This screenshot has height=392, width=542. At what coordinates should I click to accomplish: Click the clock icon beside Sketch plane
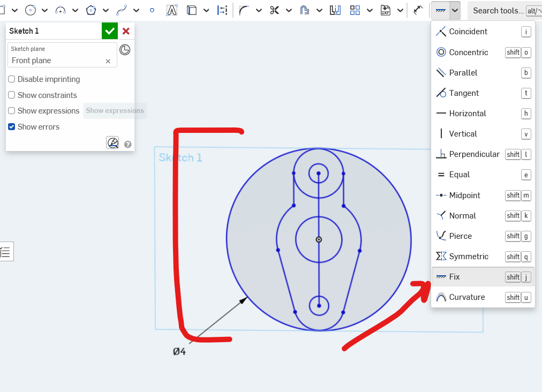click(125, 50)
